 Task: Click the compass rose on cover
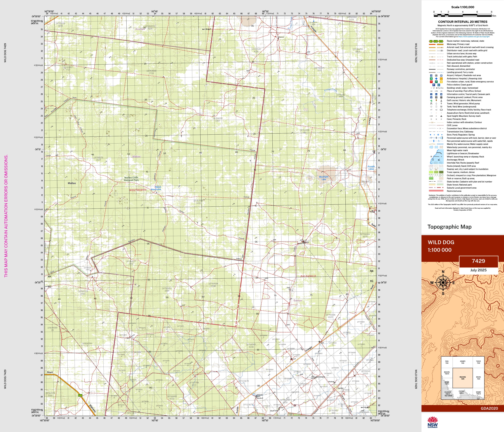[443, 282]
